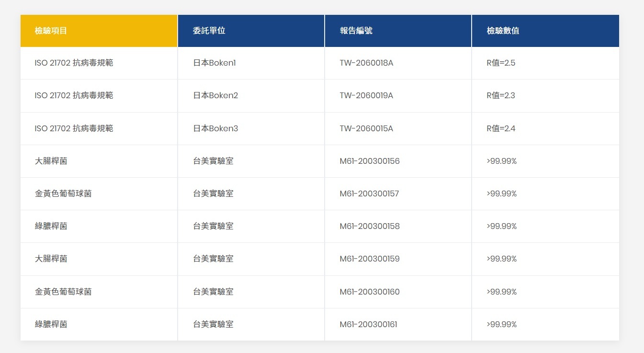Select report number M61-200300160
The width and height of the screenshot is (644, 353).
click(370, 292)
